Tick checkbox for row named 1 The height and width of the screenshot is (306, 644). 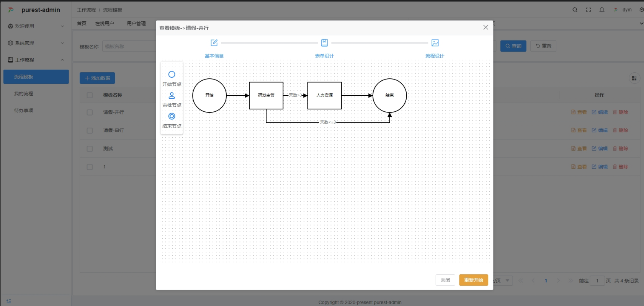(x=90, y=167)
